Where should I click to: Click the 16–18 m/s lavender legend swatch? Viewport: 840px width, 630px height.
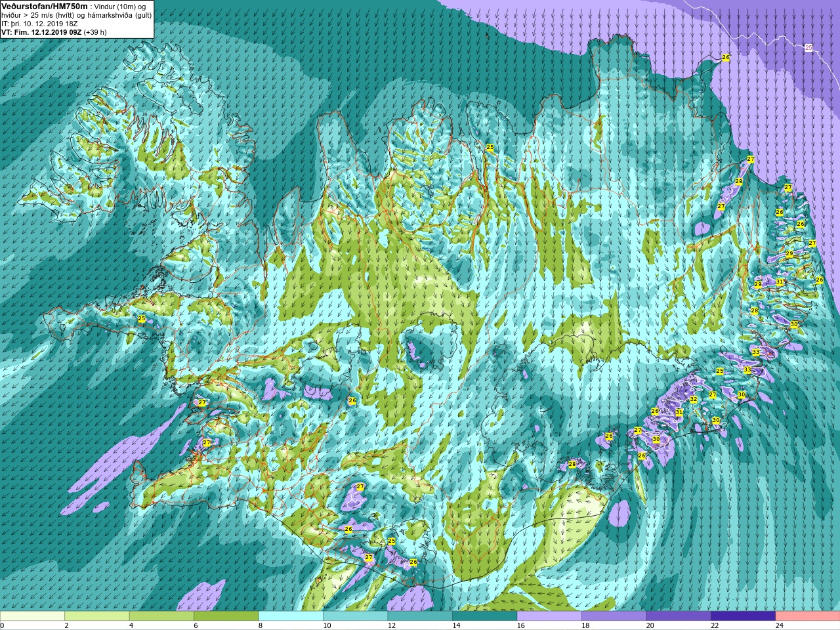click(x=549, y=616)
